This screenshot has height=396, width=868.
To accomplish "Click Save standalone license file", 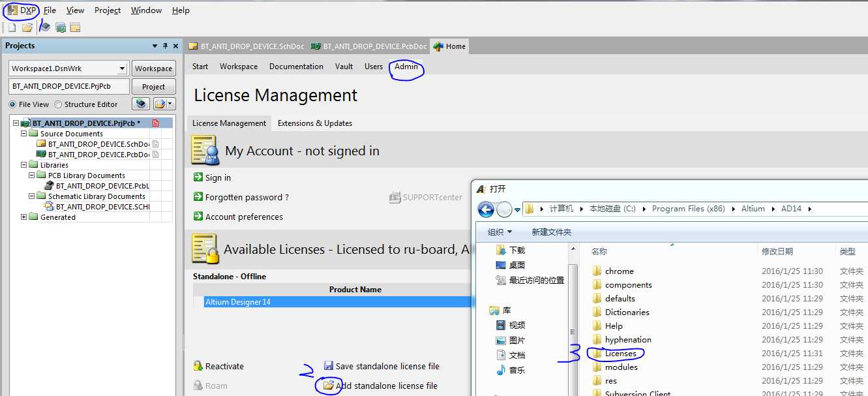I will click(382, 366).
